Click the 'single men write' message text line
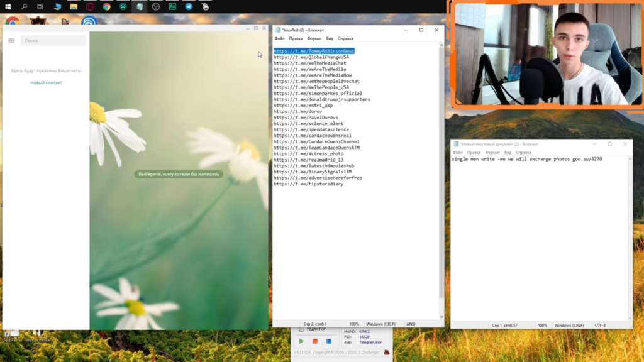644x362 pixels. pos(527,159)
